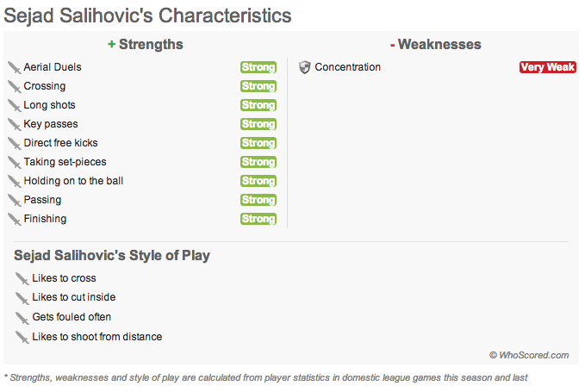This screenshot has width=585, height=392.
Task: Click the Holding on to the ball label
Action: (73, 181)
